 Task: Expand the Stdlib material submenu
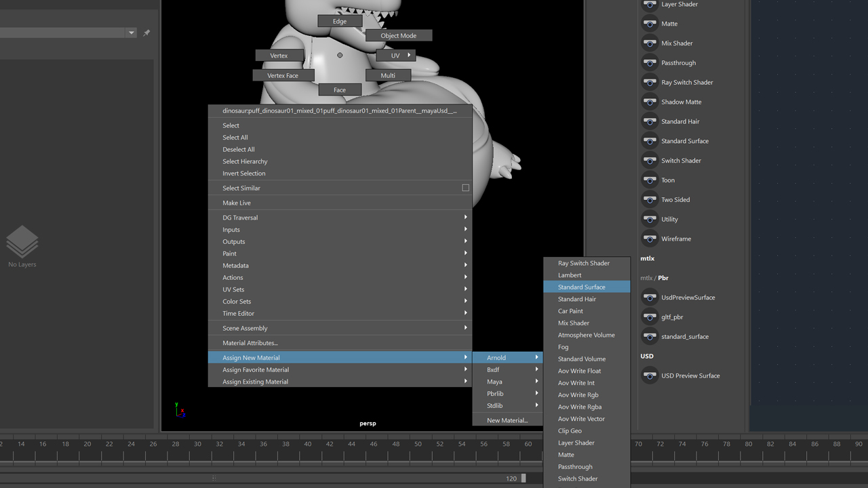[x=507, y=406]
